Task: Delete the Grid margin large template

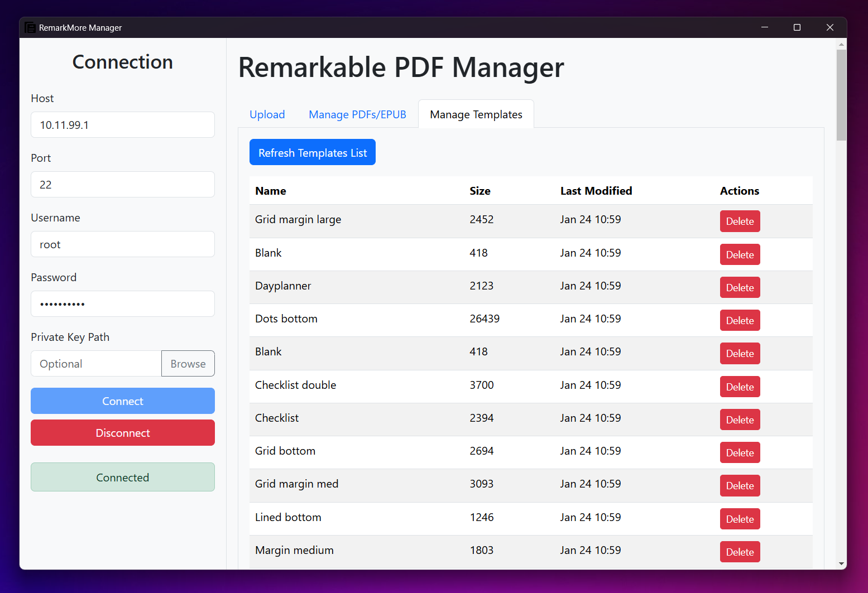Action: (740, 221)
